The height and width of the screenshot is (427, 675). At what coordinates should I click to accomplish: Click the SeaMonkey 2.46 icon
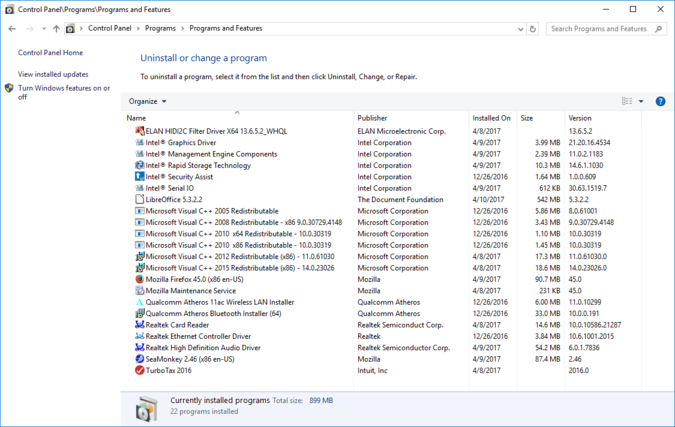coord(139,359)
